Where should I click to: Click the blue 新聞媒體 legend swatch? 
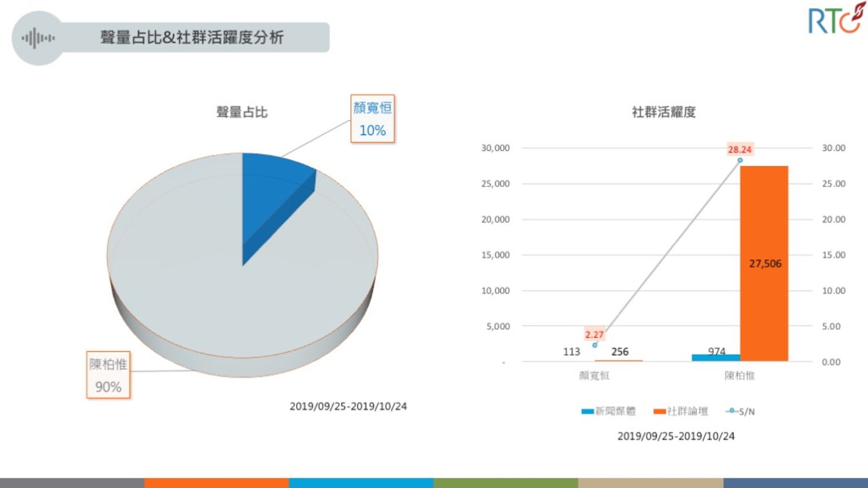[587, 411]
